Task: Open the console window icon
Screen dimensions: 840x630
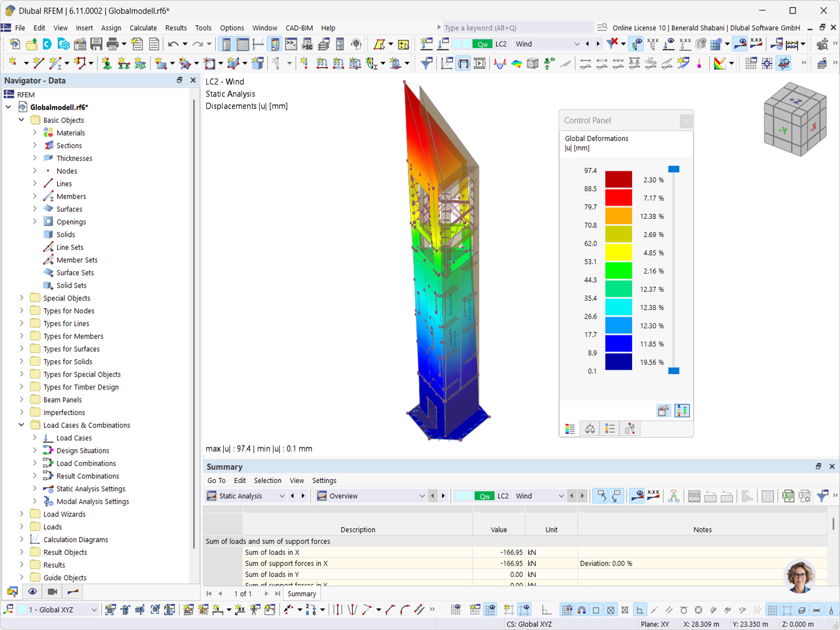Action: (291, 44)
